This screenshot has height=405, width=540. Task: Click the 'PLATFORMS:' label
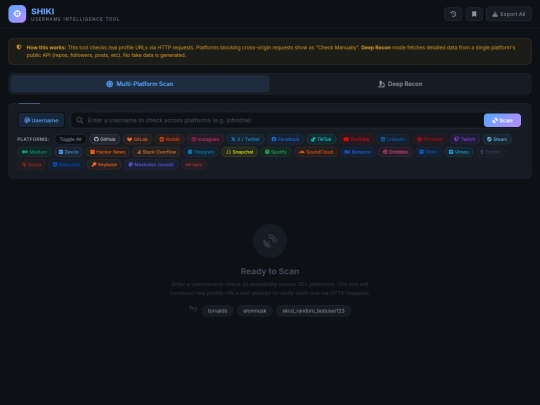click(33, 139)
